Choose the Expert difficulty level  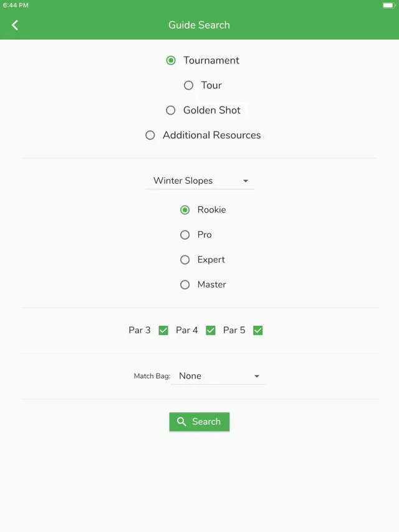(x=185, y=260)
